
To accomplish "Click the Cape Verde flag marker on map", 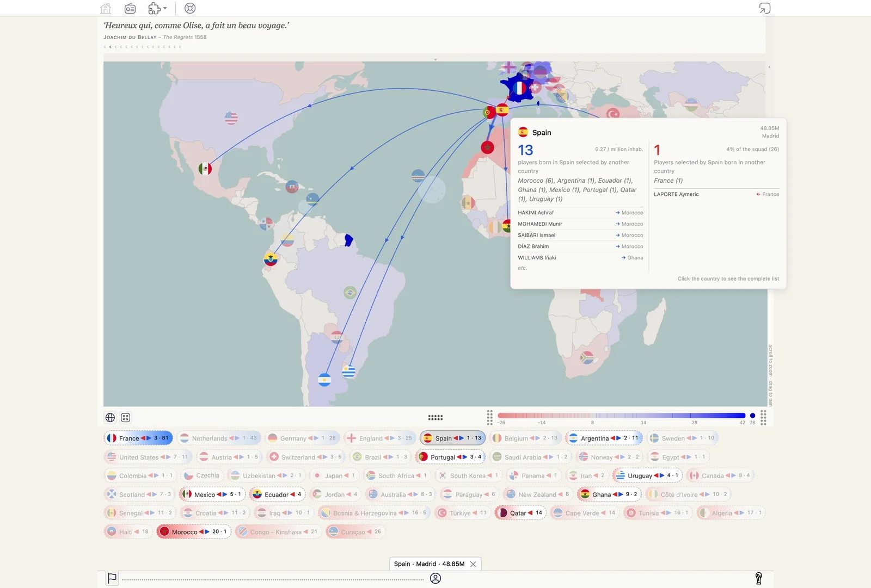I will [x=418, y=176].
